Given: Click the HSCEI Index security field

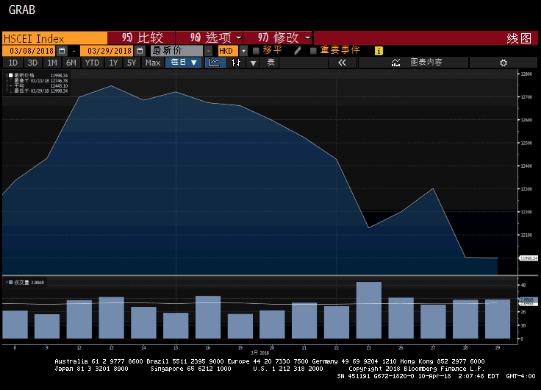Looking at the screenshot, I should [x=55, y=38].
